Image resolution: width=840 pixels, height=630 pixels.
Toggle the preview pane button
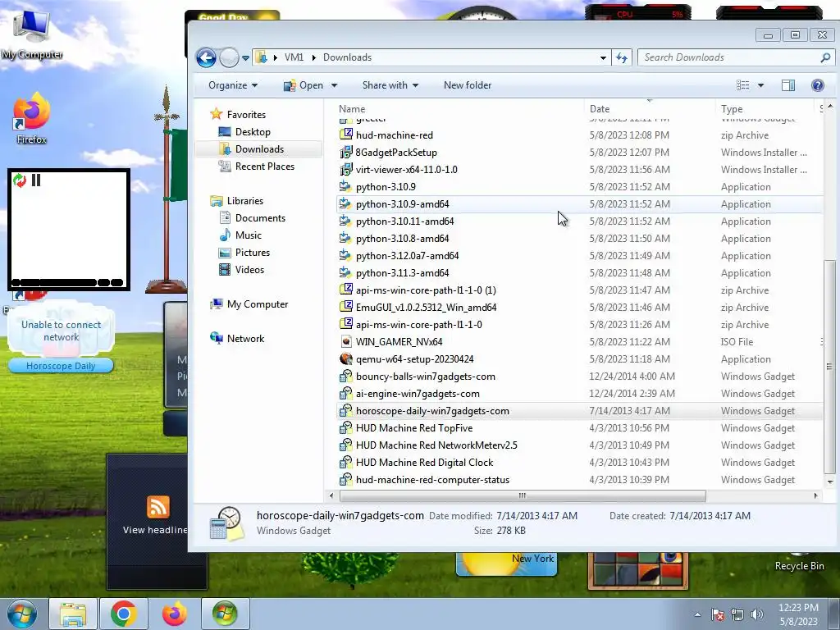click(788, 85)
